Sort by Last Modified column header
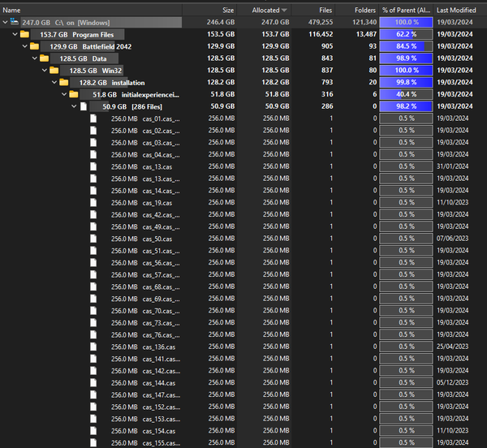487x448 pixels. point(460,11)
